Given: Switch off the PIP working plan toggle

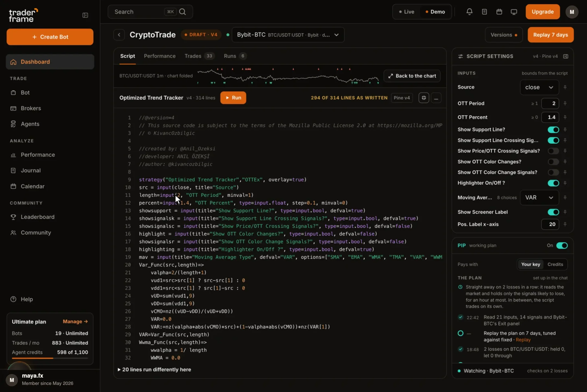Looking at the screenshot, I should pyautogui.click(x=562, y=245).
